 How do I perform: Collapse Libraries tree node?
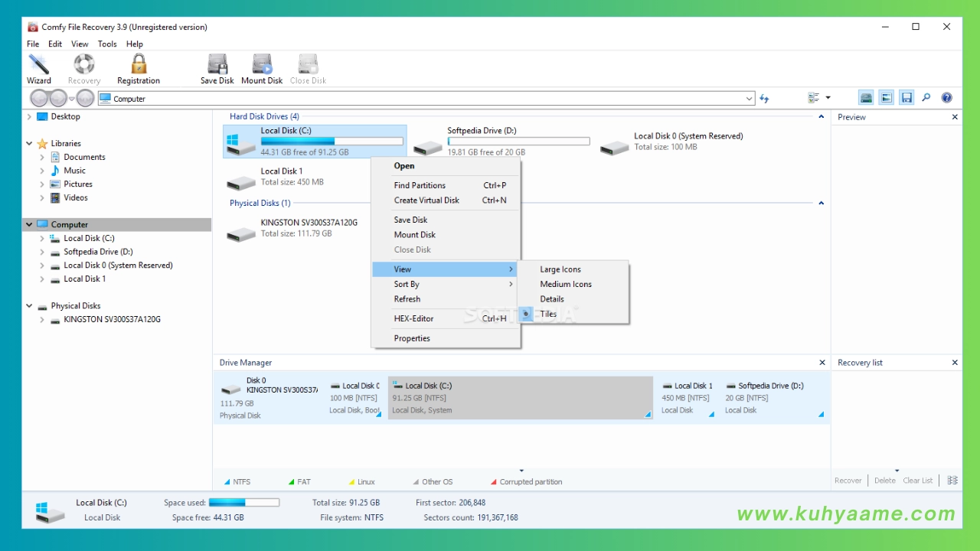(29, 144)
